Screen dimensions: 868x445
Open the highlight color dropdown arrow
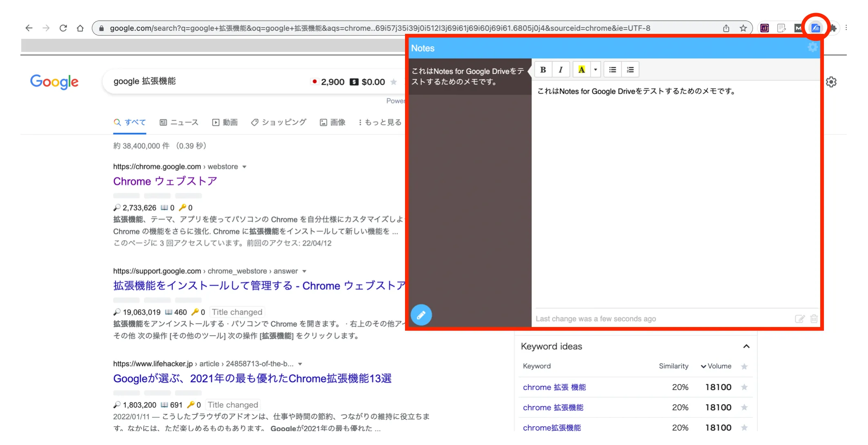[596, 70]
